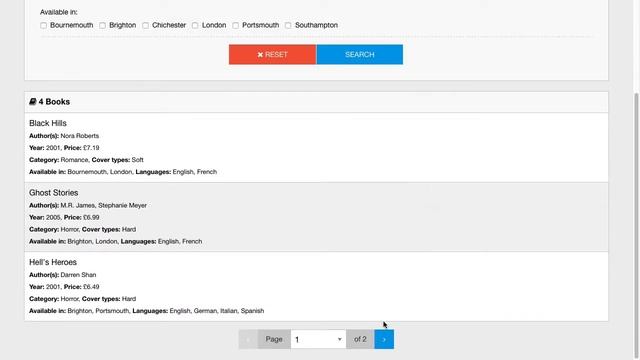
Task: Click the red Reset button
Action: (x=272, y=54)
